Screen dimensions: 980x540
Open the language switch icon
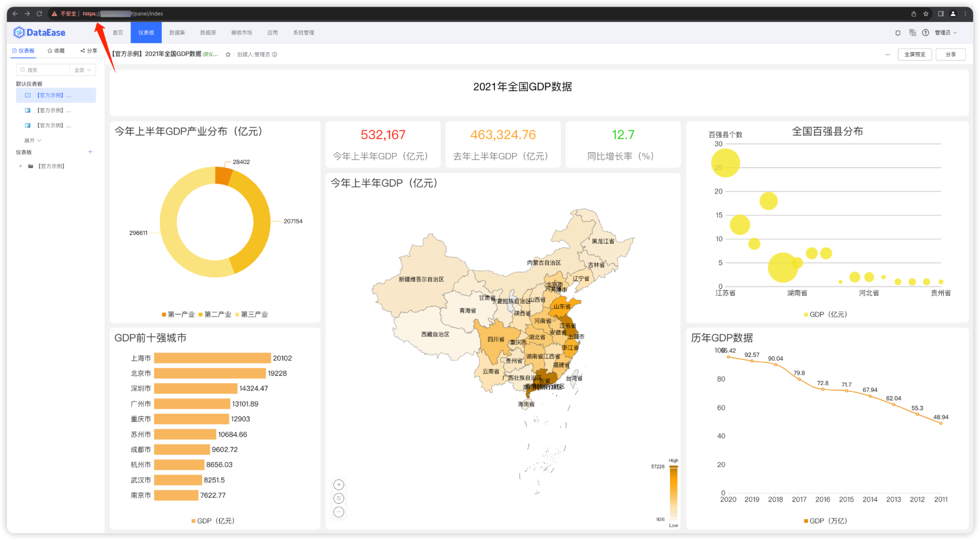pyautogui.click(x=913, y=32)
